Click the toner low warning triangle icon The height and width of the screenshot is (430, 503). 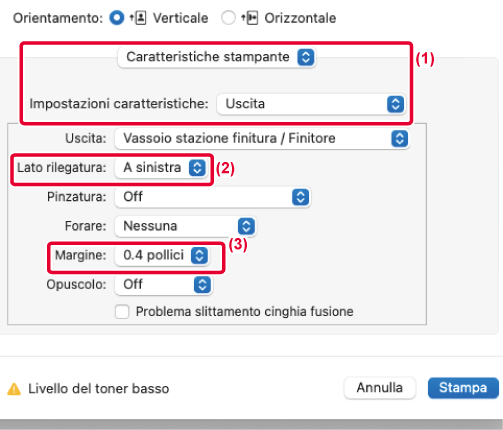(x=14, y=389)
